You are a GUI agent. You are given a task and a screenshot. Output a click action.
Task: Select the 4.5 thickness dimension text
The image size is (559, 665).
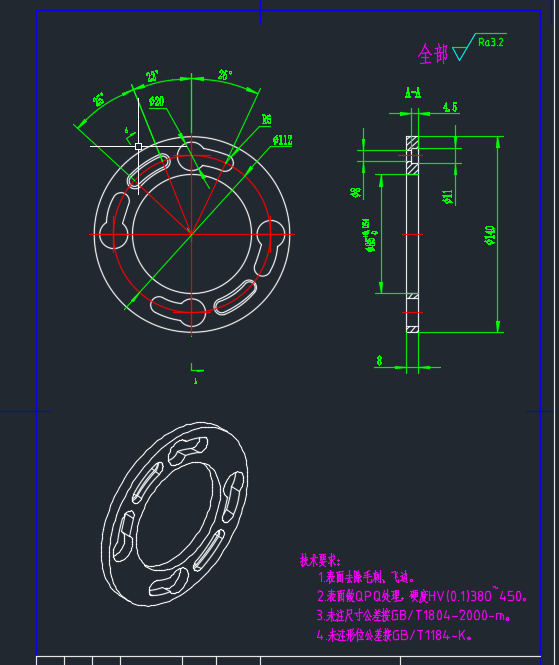click(450, 107)
